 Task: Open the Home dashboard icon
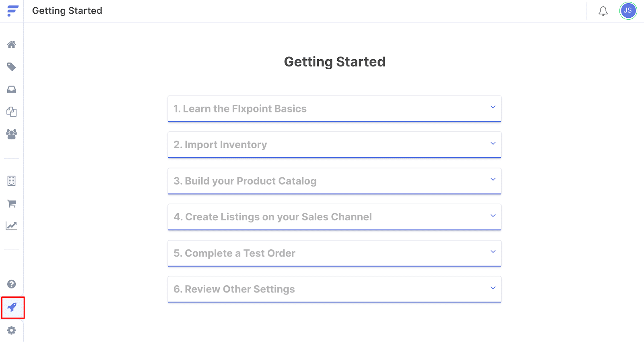[12, 44]
